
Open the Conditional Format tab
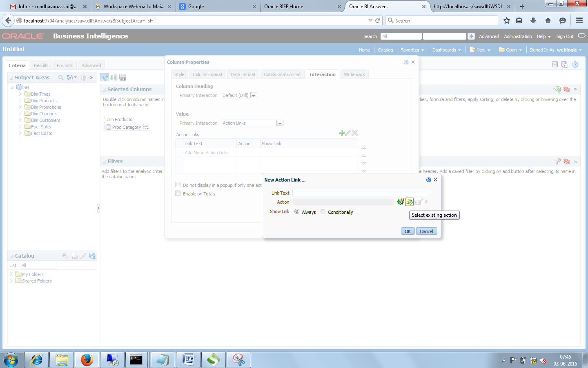282,74
